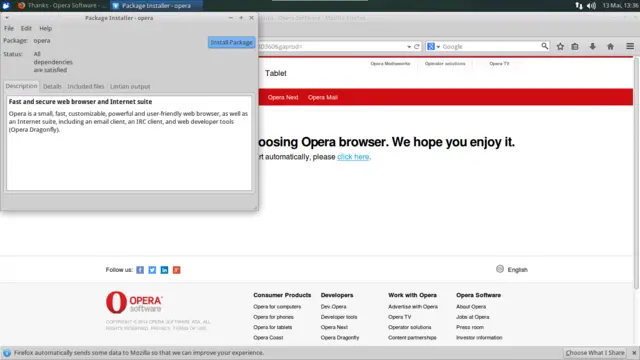Switch to the Included files tab
Screen dimensions: 640x360
tap(86, 87)
